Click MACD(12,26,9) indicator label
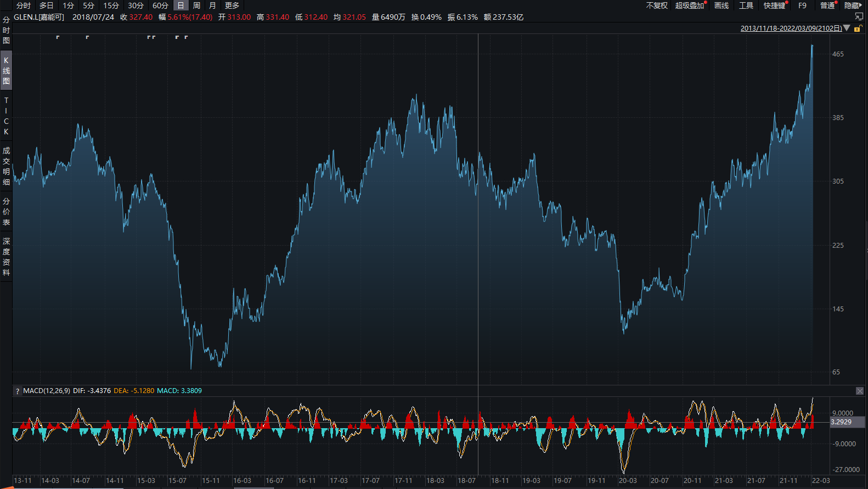The image size is (868, 489). click(47, 391)
